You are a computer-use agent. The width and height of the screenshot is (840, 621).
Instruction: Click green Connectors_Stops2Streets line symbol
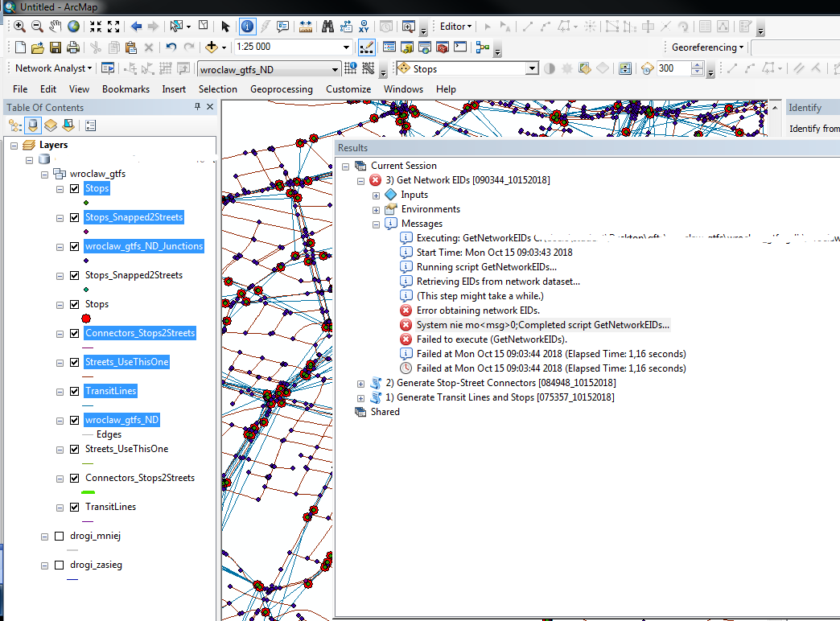(88, 491)
